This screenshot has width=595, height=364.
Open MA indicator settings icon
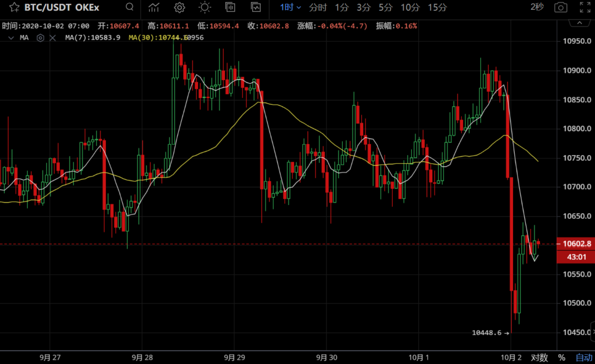click(x=40, y=38)
